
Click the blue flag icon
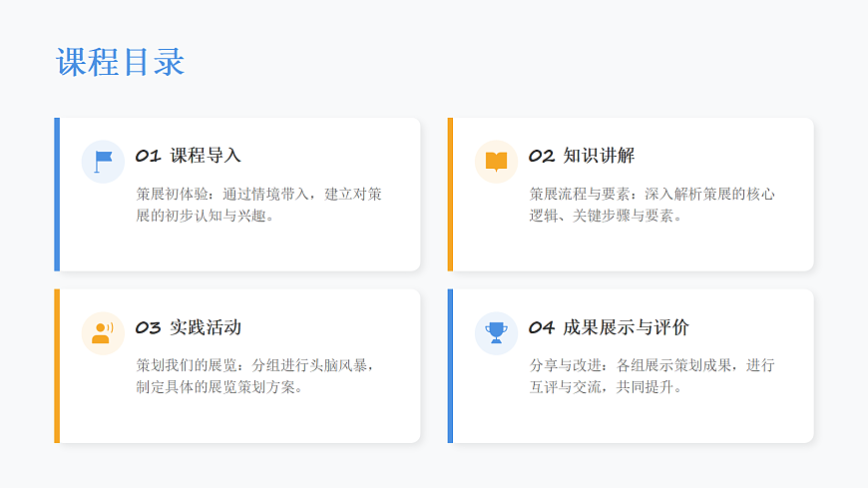(x=103, y=161)
